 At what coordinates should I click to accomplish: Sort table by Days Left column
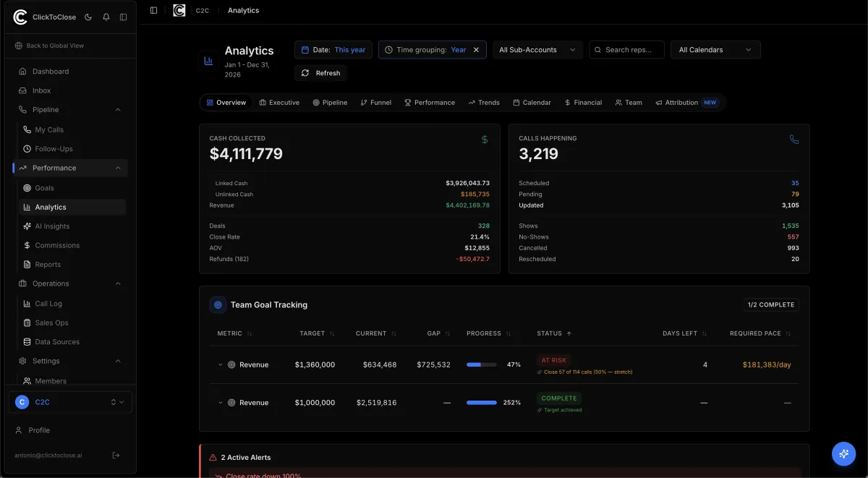pyautogui.click(x=684, y=333)
